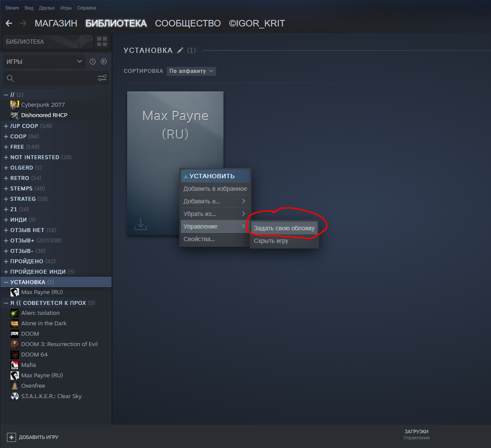
Task: Expand the ПРОЙДЕНОЕ ИНДИ category
Action: pos(6,271)
